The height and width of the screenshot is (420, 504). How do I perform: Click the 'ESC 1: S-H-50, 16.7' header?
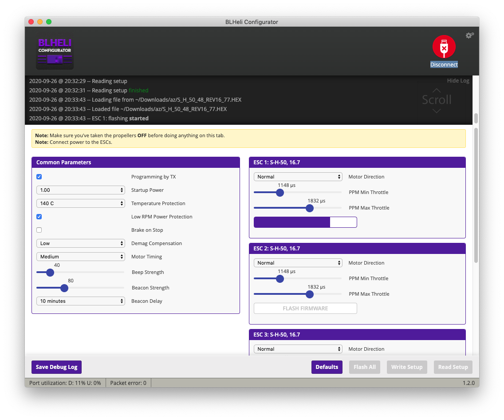(358, 162)
